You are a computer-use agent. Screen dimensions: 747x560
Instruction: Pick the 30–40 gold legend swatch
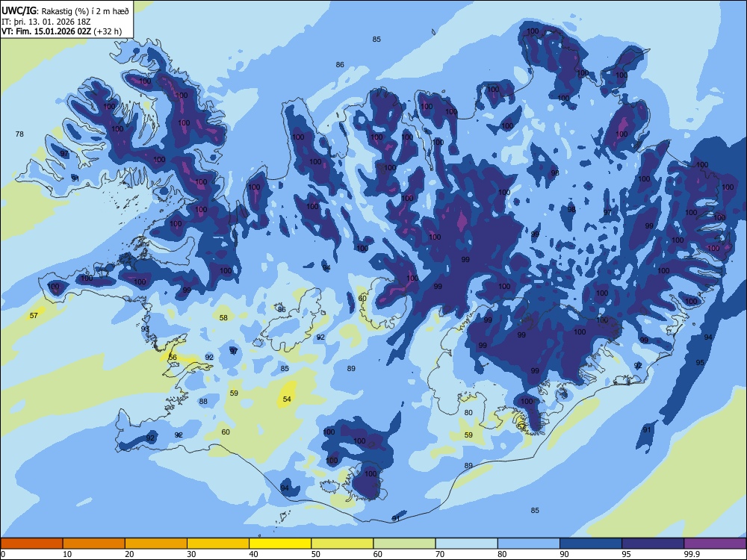(218, 544)
